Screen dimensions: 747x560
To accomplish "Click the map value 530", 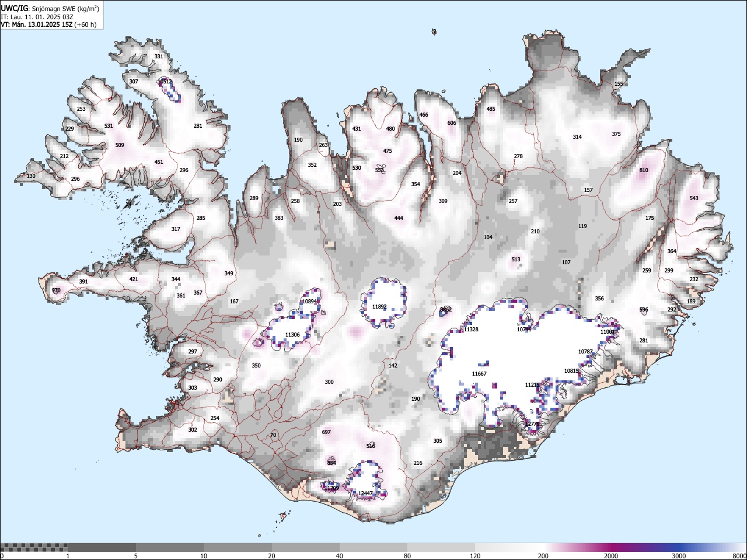I will click(357, 168).
